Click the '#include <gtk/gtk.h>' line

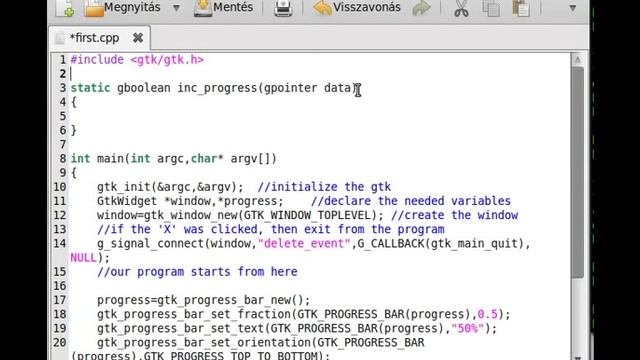(137, 60)
